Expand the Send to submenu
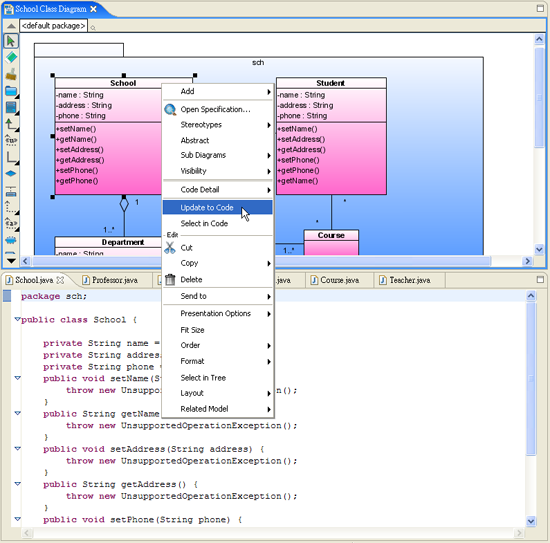550x543 pixels. [x=217, y=296]
